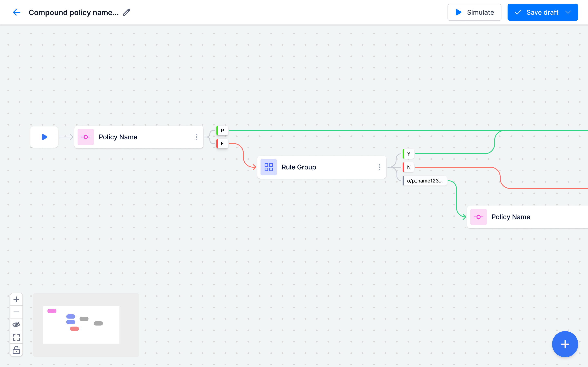588x367 pixels.
Task: Open the Save draft dropdown chevron
Action: pyautogui.click(x=568, y=12)
